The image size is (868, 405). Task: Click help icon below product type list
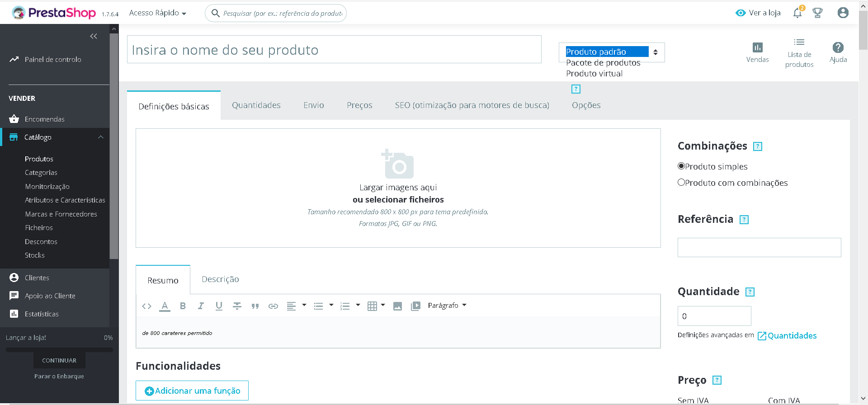[576, 89]
